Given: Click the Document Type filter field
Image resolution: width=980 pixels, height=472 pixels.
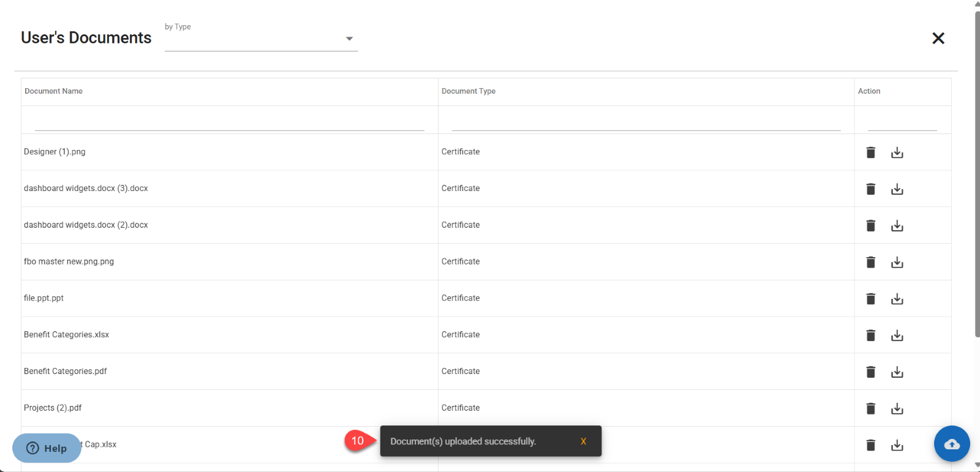Looking at the screenshot, I should pos(646,123).
